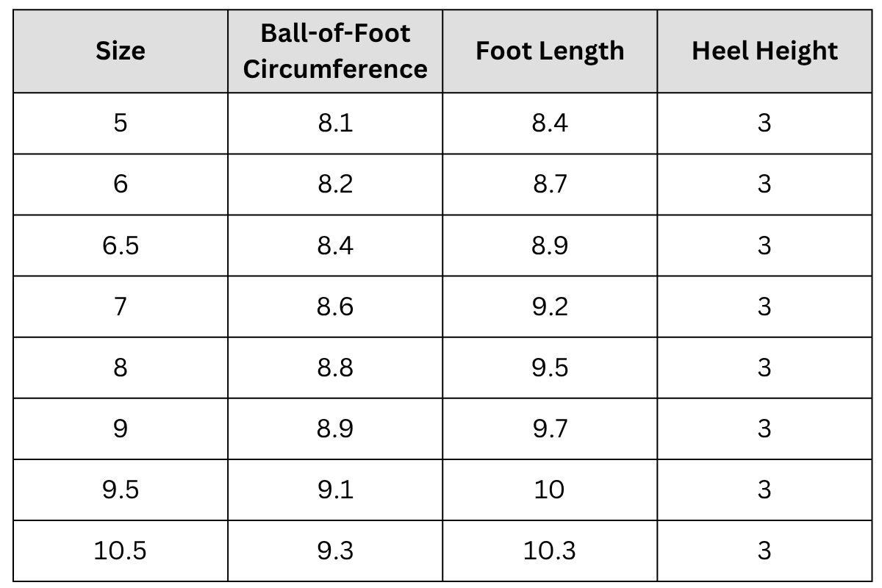Click the 8.7 foot length cell
Screen dimensions: 882x588
550,184
